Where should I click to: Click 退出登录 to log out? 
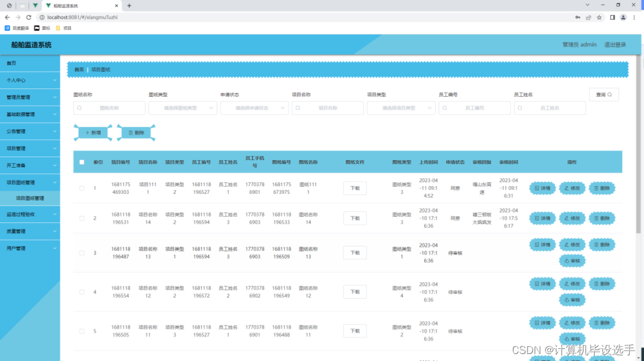(615, 44)
